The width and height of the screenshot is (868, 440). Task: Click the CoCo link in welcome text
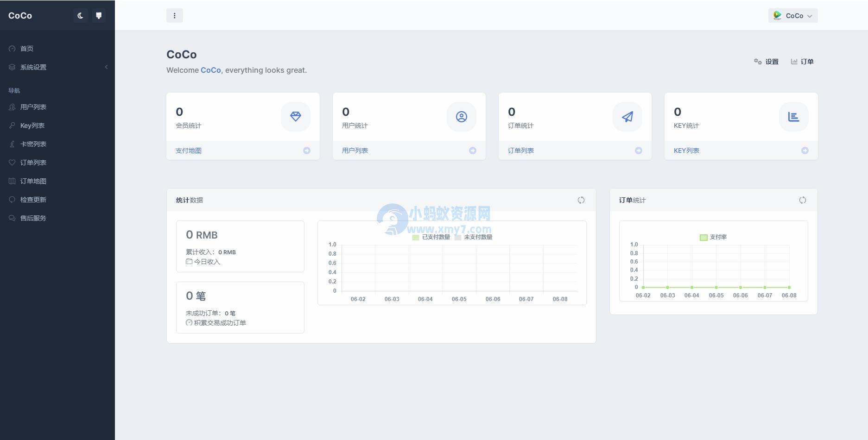tap(210, 70)
